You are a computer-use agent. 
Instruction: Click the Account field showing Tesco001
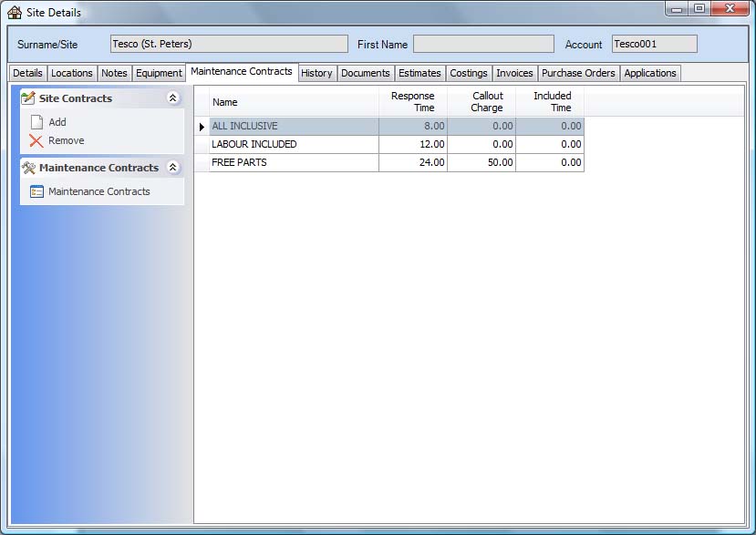pos(654,45)
